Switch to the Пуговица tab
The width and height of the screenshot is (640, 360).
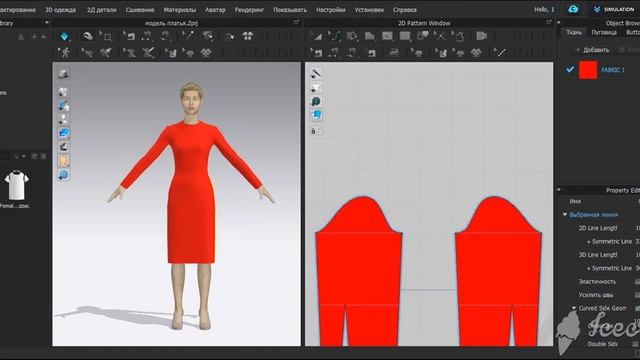[604, 32]
